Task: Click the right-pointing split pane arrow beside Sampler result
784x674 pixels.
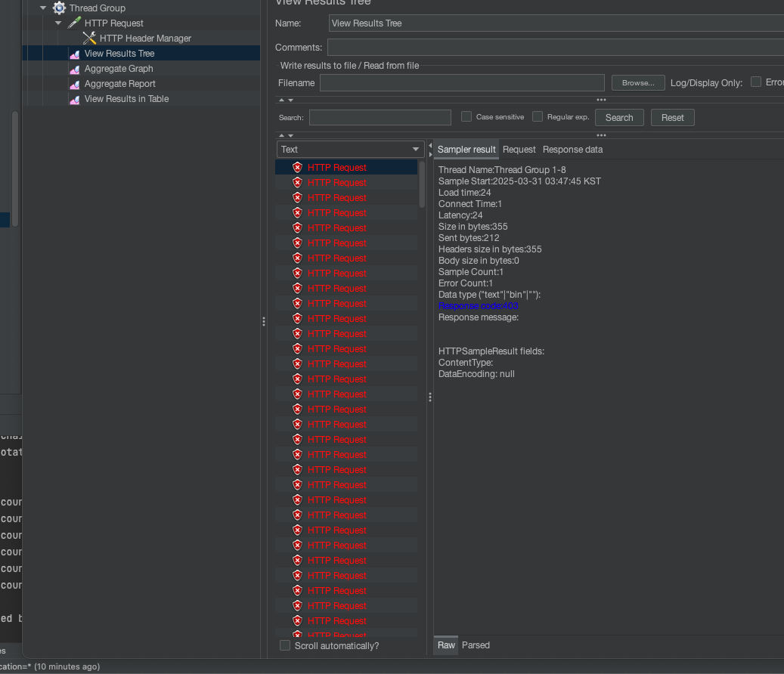Action: coord(430,154)
